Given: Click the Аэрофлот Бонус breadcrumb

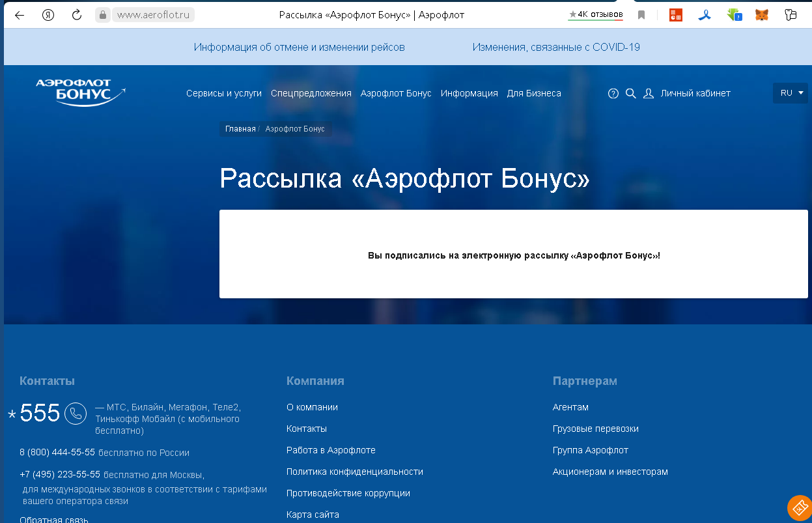Looking at the screenshot, I should pyautogui.click(x=295, y=129).
